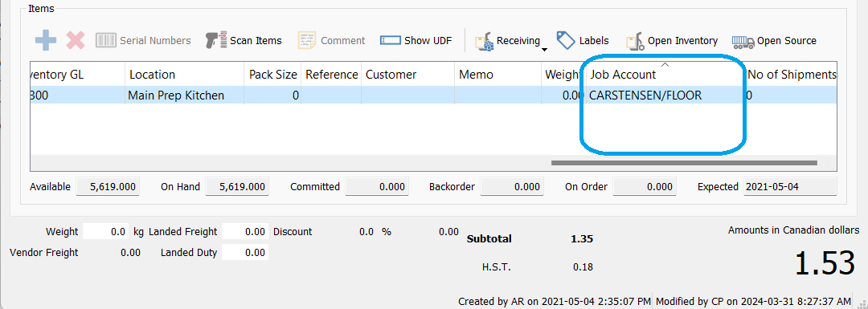Click the Receiving forklift icon
This screenshot has width=868, height=309.
[x=485, y=42]
